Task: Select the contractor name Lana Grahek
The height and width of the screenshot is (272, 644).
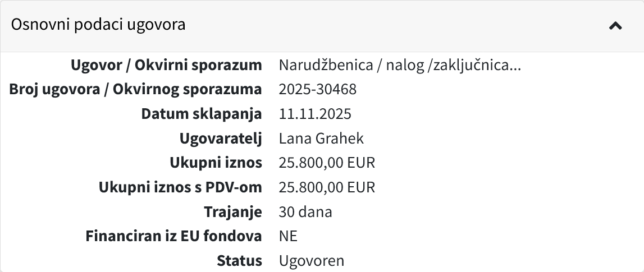Action: coord(321,139)
